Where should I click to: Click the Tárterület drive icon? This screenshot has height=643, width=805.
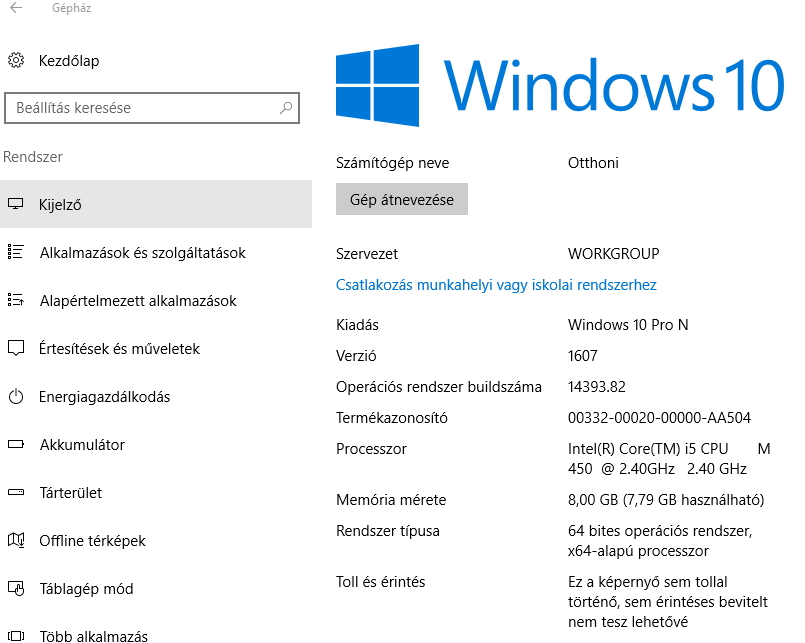click(16, 493)
